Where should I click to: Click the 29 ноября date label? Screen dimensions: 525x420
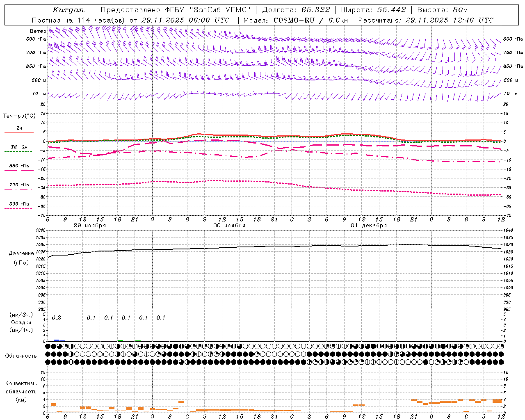[90, 226]
